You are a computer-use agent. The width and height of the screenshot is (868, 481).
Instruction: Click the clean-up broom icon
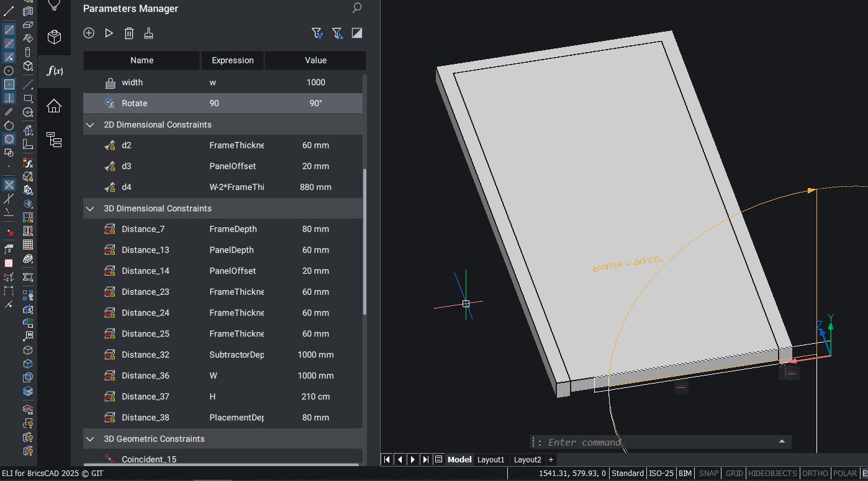click(149, 34)
